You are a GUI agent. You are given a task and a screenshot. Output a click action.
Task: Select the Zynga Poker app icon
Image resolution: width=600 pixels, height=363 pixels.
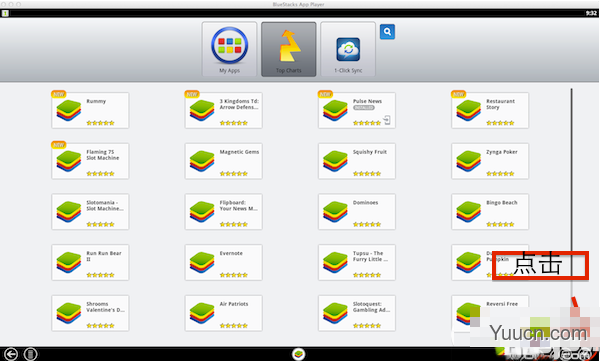click(x=468, y=161)
